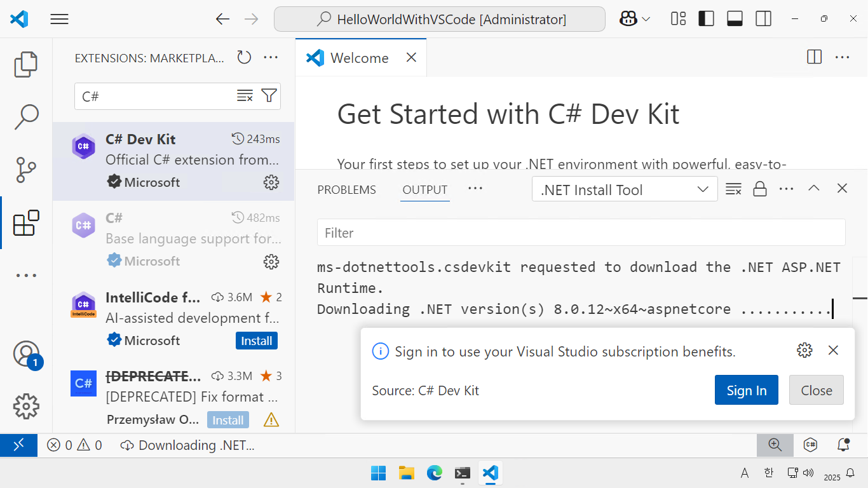The image size is (868, 488).
Task: Install the IntelliCode for C# extension
Action: point(257,341)
